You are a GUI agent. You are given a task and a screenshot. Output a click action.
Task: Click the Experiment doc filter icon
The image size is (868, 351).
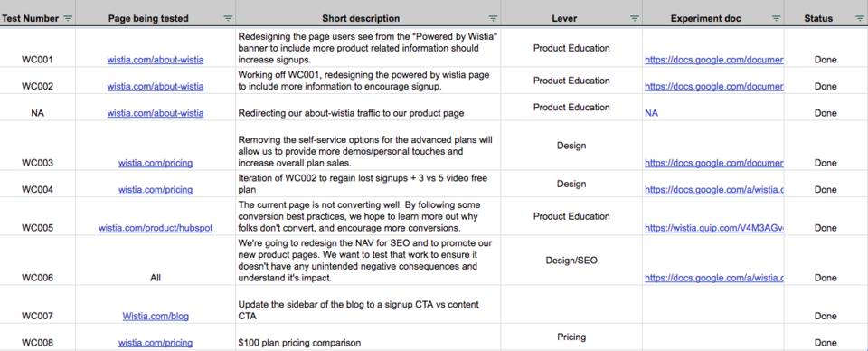776,18
